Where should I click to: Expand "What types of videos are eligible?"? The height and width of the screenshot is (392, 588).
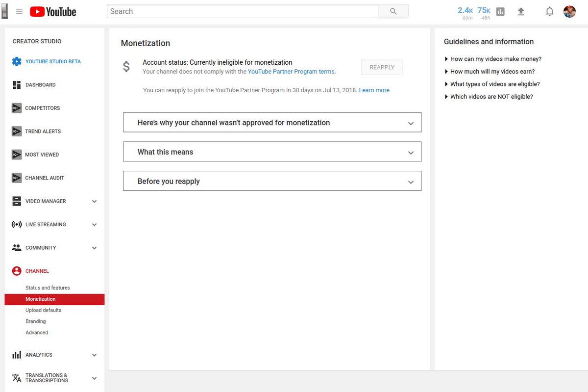(492, 84)
